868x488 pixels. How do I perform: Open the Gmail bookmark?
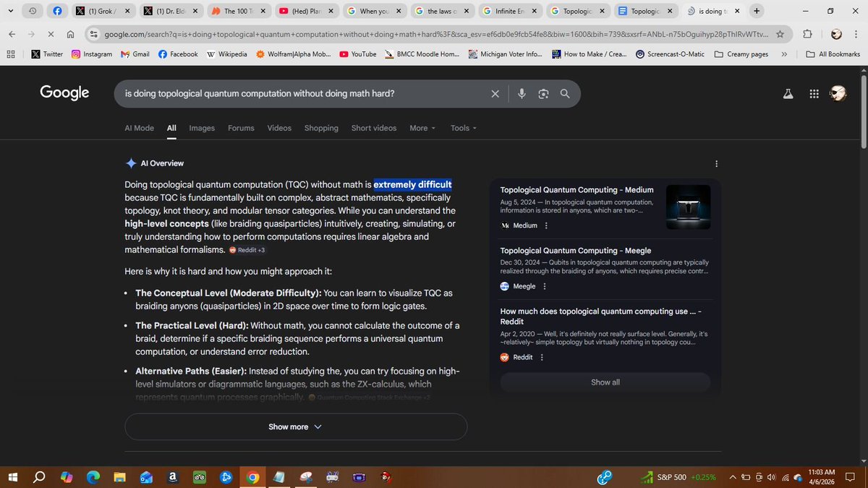pyautogui.click(x=135, y=54)
